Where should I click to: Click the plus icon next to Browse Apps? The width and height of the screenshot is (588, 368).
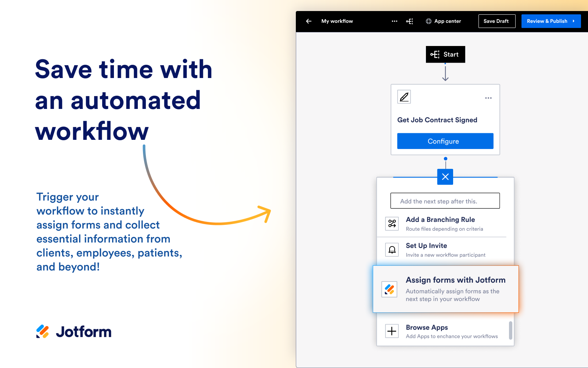pyautogui.click(x=392, y=331)
